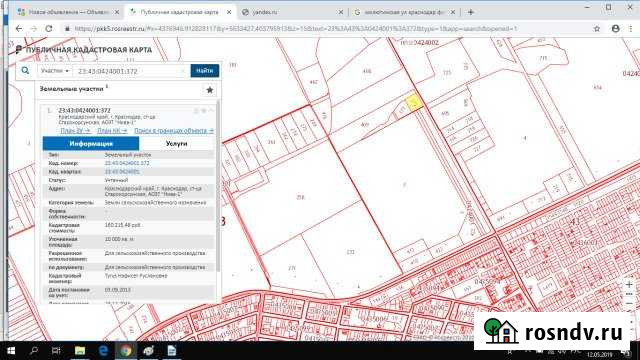Click the Кадастровая стоимость value 160 215.48 руб.
The height and width of the screenshot is (360, 640).
point(122,225)
